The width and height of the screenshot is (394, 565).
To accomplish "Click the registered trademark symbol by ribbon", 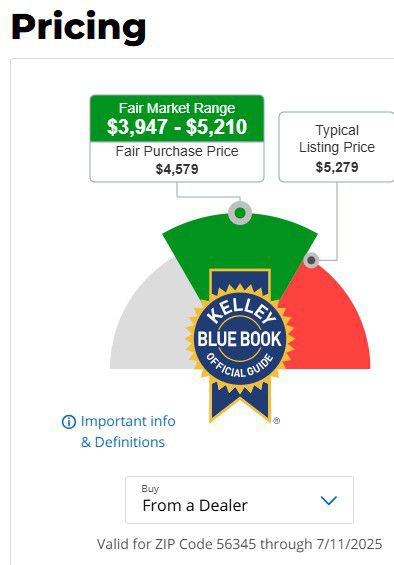I will click(x=276, y=421).
